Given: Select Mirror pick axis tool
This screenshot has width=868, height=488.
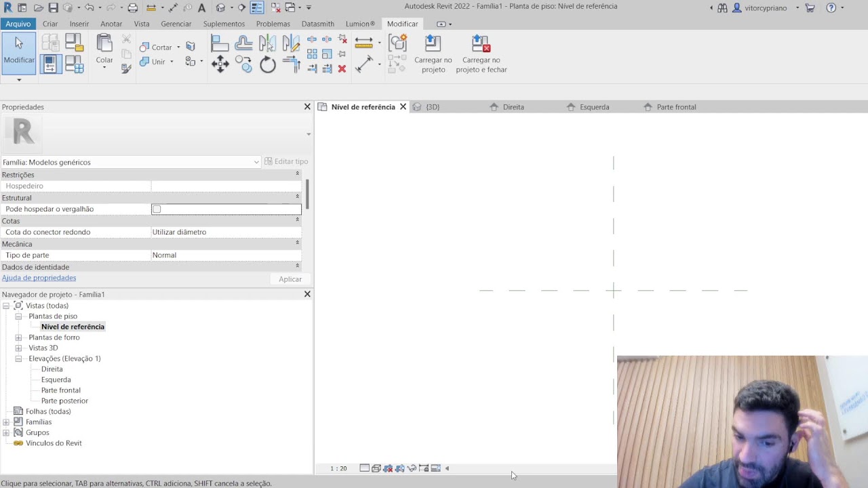Looking at the screenshot, I should pos(267,43).
